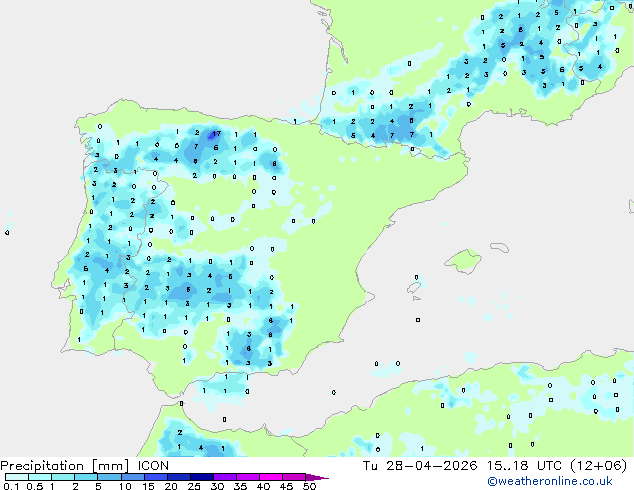Image resolution: width=634 pixels, height=490 pixels.
Task: Click the legend label '0.5'
Action: click(x=35, y=486)
